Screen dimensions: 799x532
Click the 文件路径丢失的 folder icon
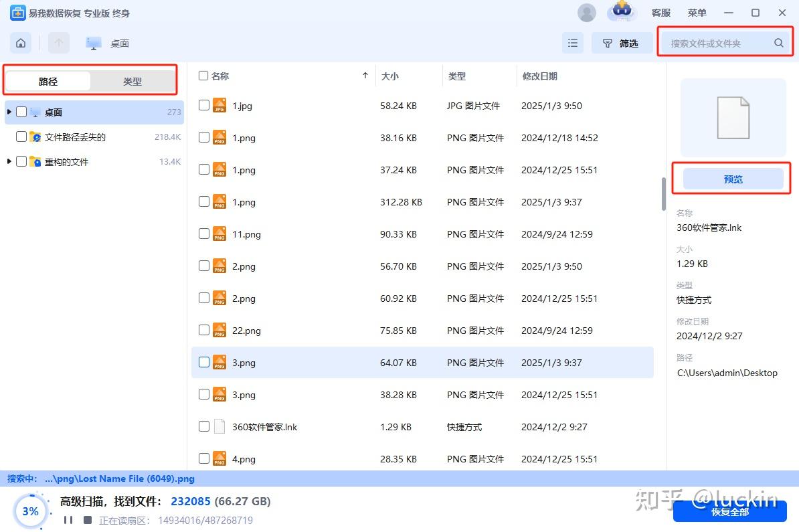pyautogui.click(x=35, y=137)
